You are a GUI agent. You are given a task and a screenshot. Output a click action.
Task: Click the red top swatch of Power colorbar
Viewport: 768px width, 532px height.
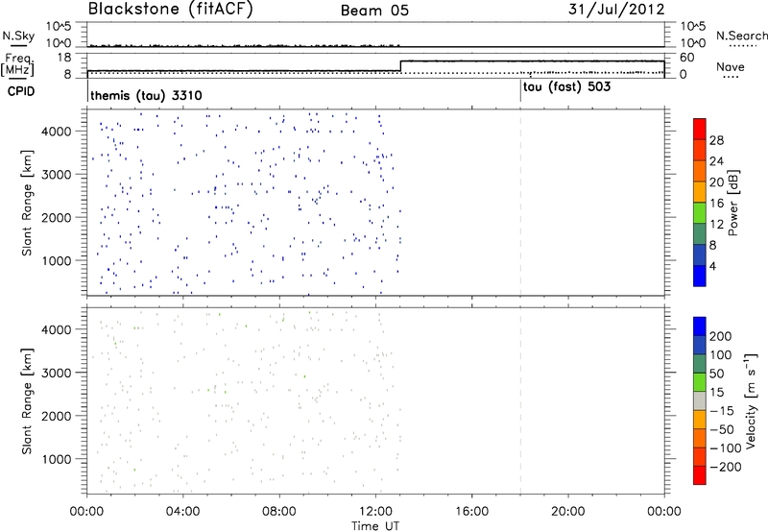700,129
